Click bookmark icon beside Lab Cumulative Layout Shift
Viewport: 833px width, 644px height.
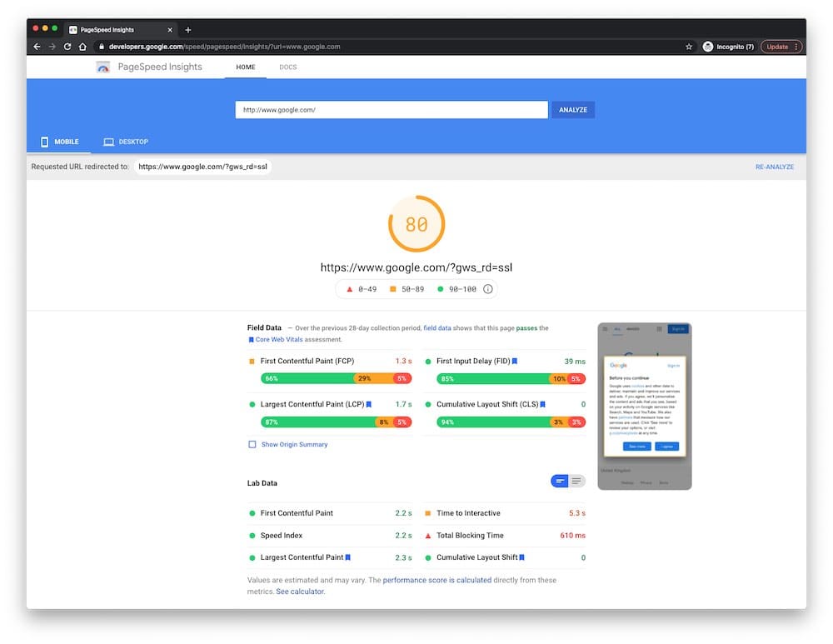click(x=521, y=557)
